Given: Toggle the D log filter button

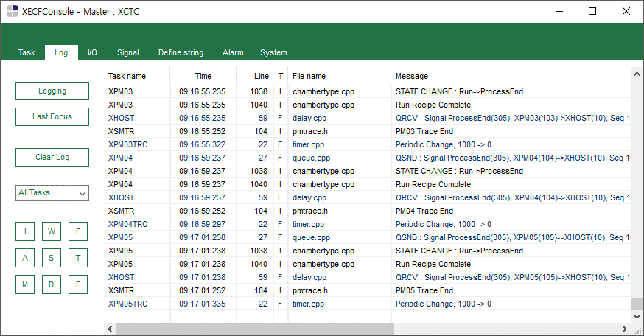Looking at the screenshot, I should pyautogui.click(x=52, y=284).
